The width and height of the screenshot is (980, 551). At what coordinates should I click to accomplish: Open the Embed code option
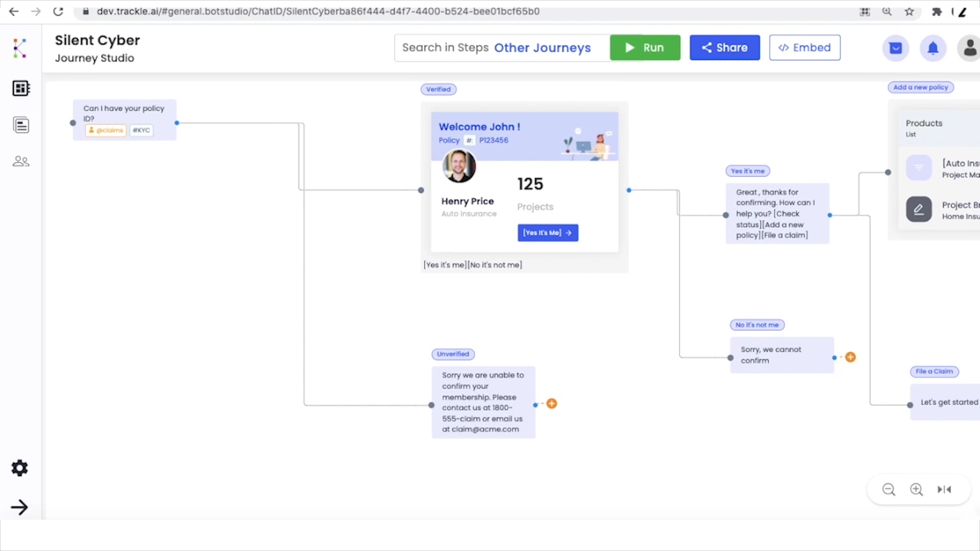[x=804, y=47]
